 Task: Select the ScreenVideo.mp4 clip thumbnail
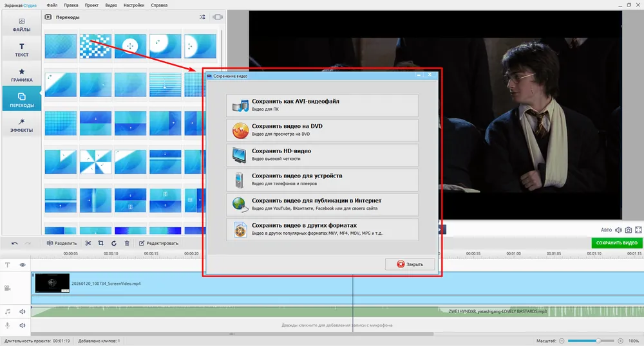(x=52, y=283)
